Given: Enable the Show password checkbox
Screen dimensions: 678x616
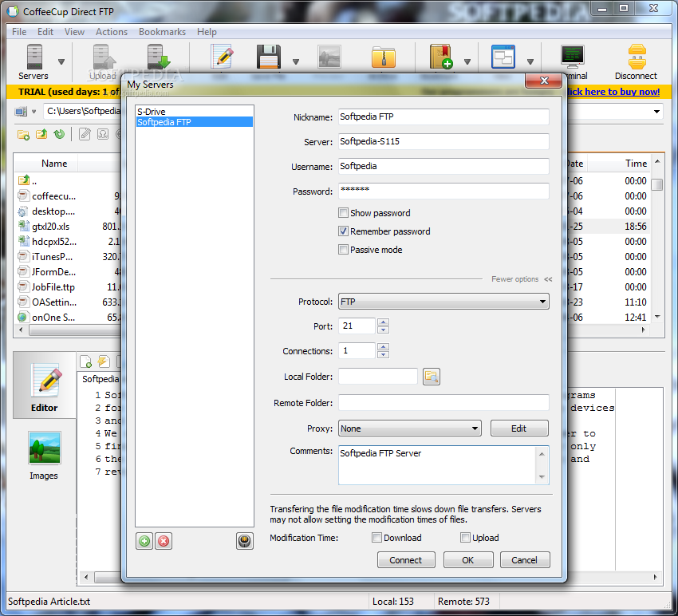Looking at the screenshot, I should (343, 213).
